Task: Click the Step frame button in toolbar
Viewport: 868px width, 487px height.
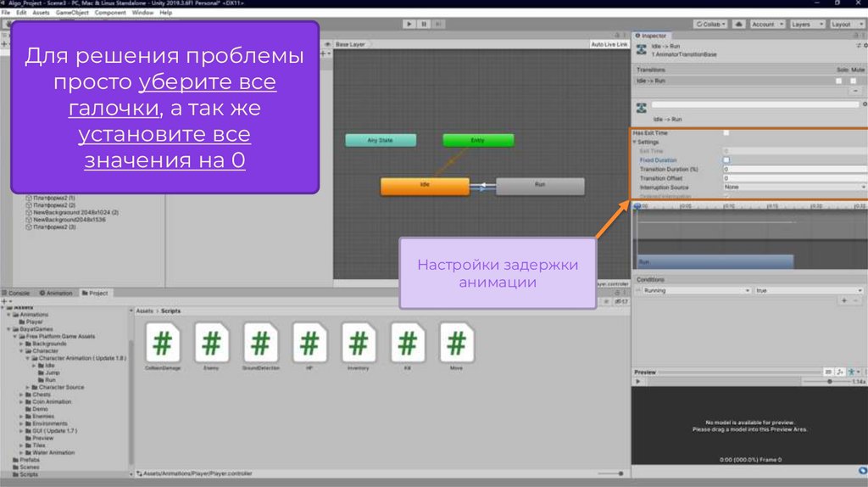Action: point(438,24)
